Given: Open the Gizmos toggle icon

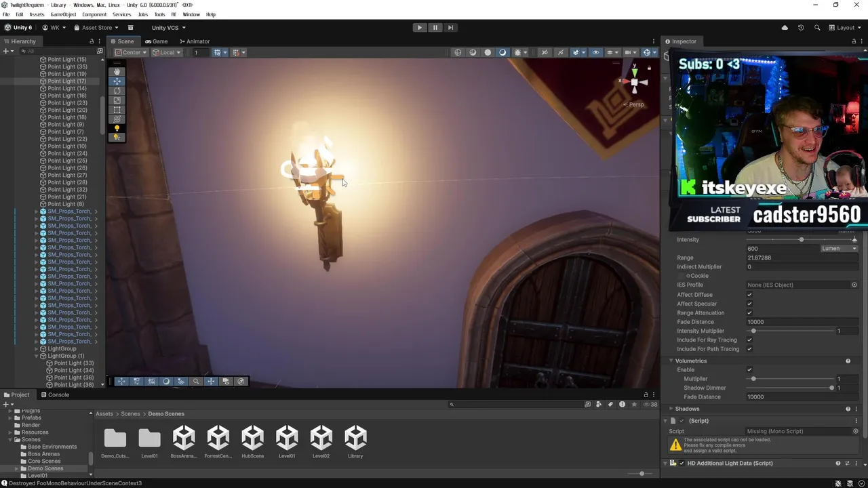Looking at the screenshot, I should [648, 52].
